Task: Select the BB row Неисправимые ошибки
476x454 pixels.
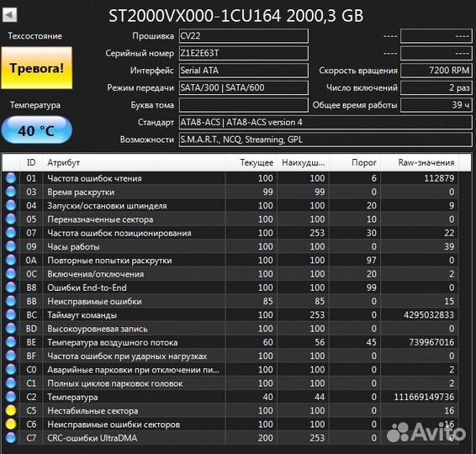Action: click(230, 301)
